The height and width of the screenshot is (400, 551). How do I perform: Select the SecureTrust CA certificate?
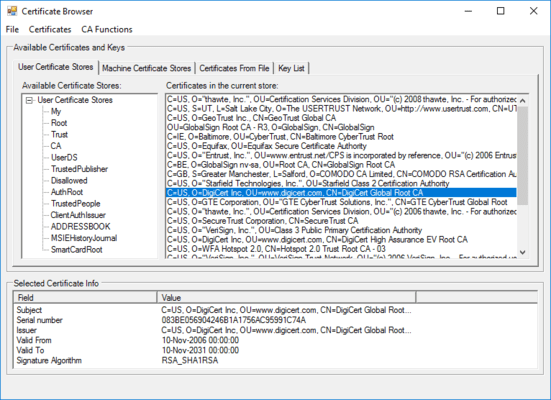[341, 221]
